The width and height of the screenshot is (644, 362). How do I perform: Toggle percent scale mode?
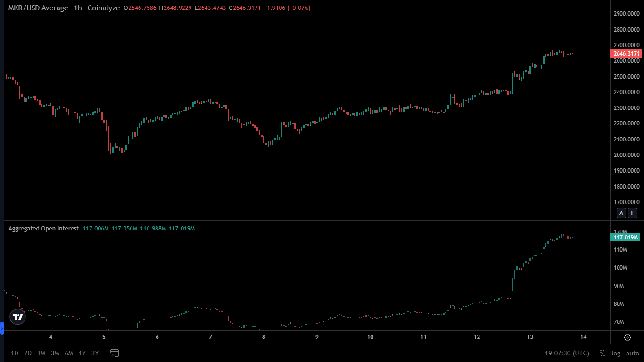coord(602,353)
